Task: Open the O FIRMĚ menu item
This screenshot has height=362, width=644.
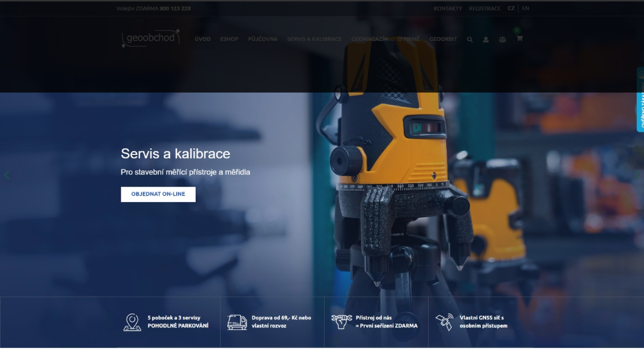Action: [409, 39]
